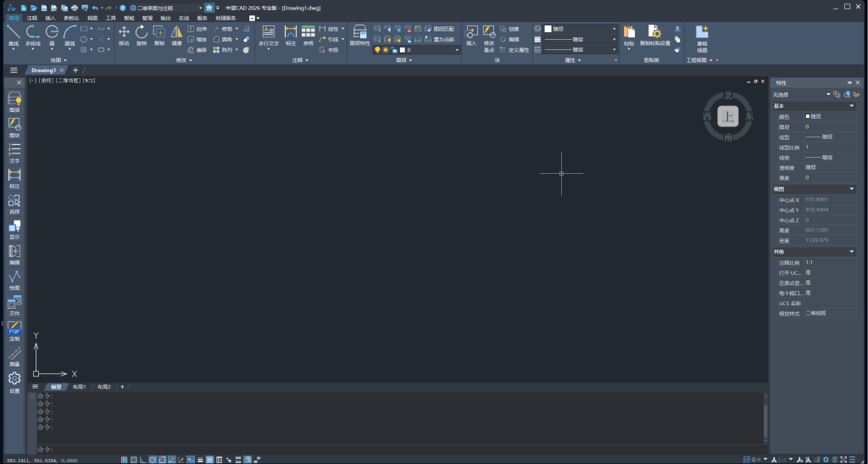This screenshot has height=464, width=868.
Task: Open the 多行文字 (Multiline Text) tool
Action: (268, 34)
